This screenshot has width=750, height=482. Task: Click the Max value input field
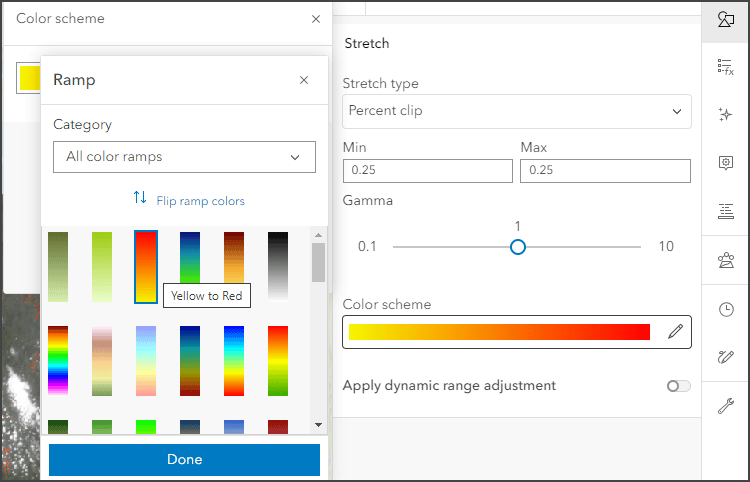coord(605,171)
